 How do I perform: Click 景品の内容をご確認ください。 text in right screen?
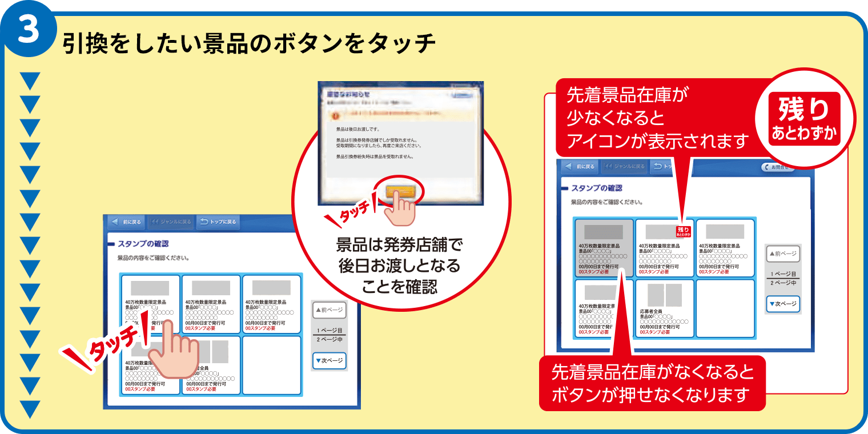(x=607, y=202)
